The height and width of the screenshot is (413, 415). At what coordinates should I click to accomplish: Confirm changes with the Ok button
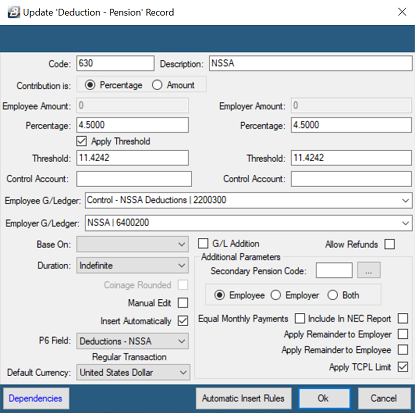click(x=323, y=398)
